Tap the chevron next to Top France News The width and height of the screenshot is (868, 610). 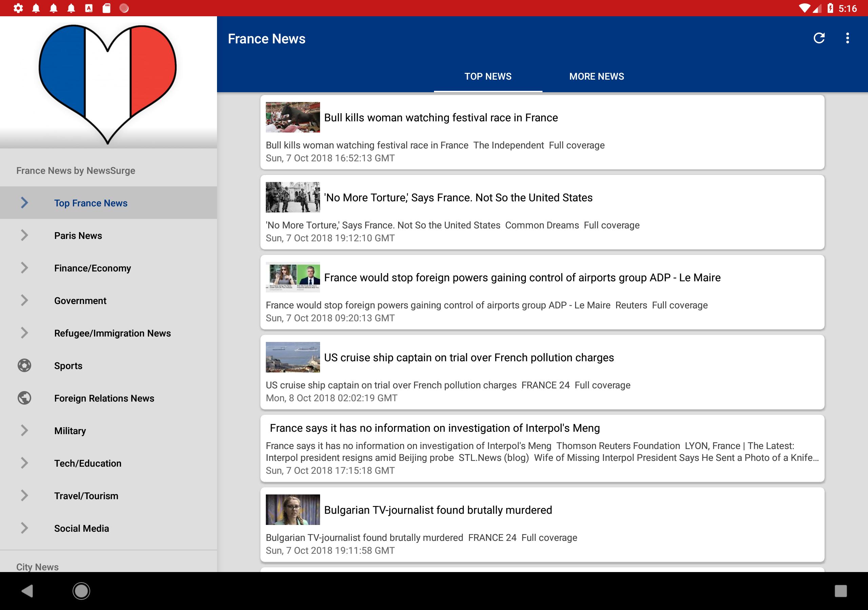(x=24, y=203)
